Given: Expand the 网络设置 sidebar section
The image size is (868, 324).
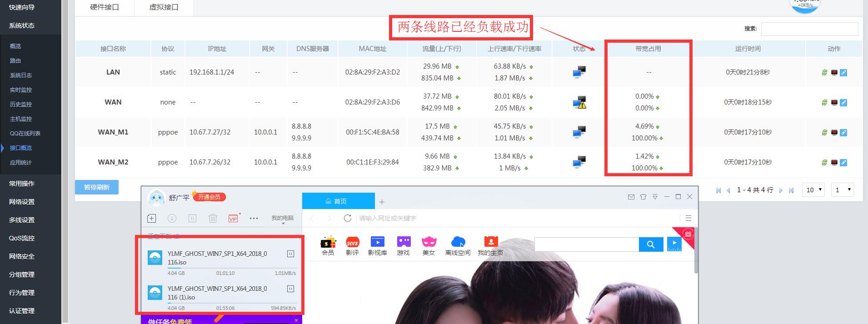Looking at the screenshot, I should point(22,202).
